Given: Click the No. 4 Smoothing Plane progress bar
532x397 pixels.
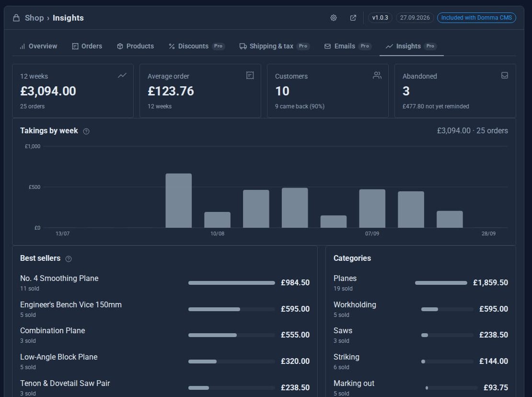Looking at the screenshot, I should 231,283.
